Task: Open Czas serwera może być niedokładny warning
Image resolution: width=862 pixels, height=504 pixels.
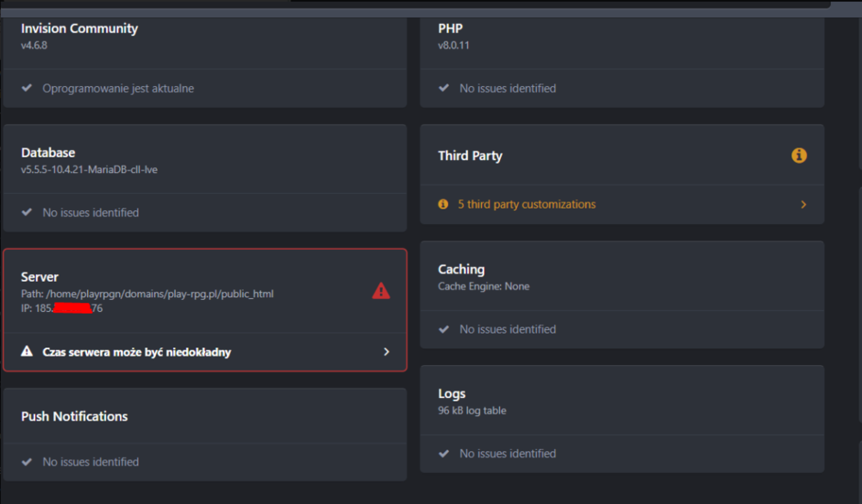Action: [x=137, y=352]
